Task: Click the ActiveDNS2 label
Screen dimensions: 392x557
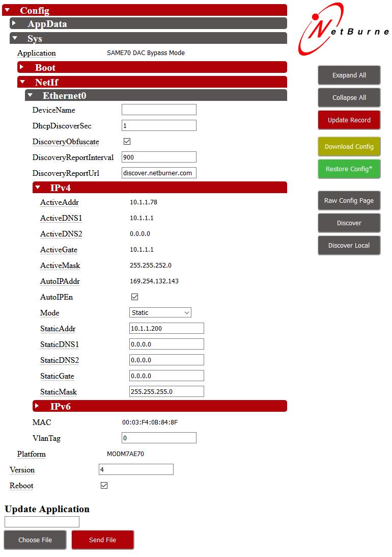Action: click(x=61, y=234)
